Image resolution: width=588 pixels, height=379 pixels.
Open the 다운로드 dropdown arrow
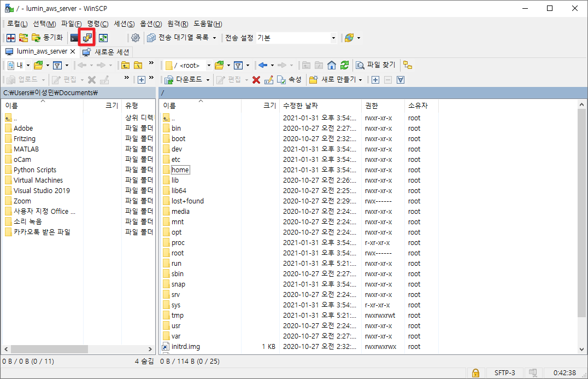(208, 80)
